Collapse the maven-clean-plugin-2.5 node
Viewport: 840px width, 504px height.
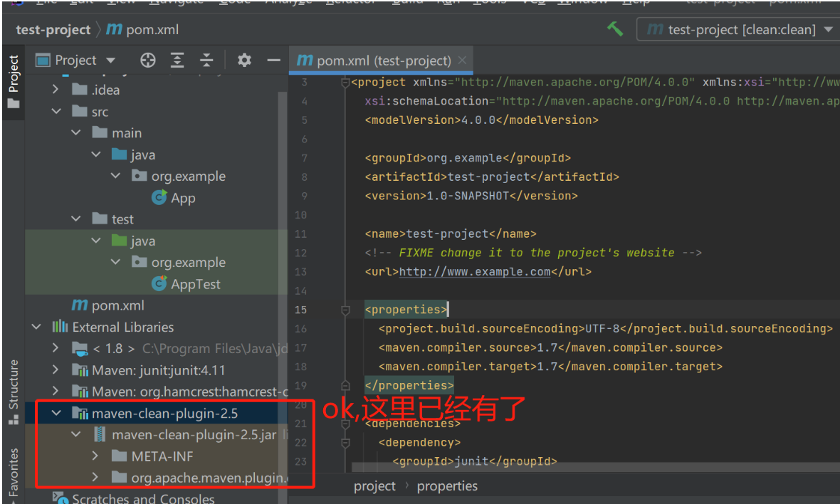(56, 413)
